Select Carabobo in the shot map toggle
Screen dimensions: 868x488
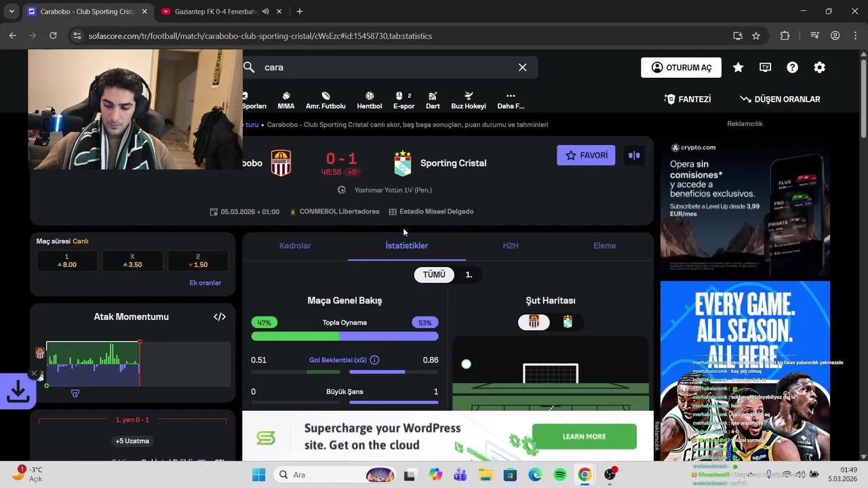pyautogui.click(x=534, y=323)
